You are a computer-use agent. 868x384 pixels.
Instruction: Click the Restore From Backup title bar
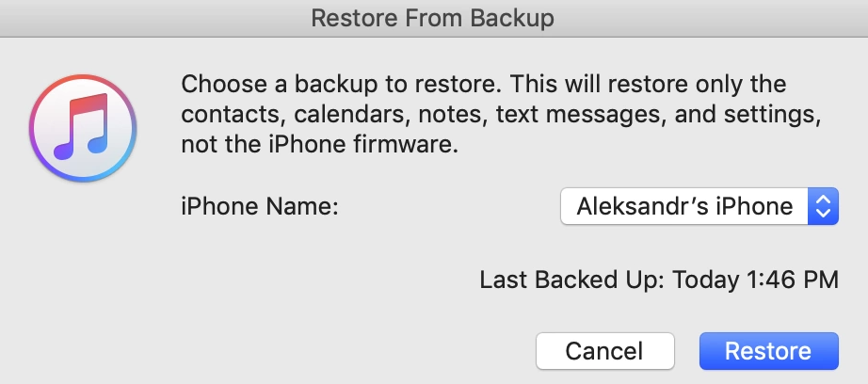click(x=434, y=18)
